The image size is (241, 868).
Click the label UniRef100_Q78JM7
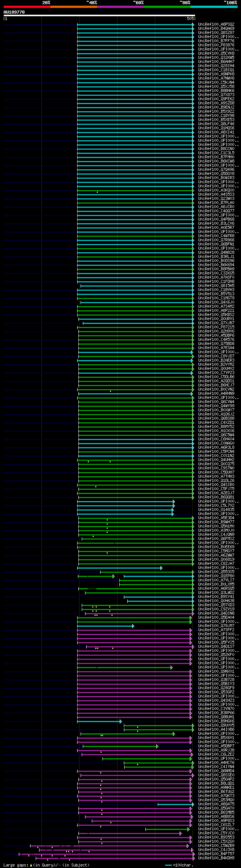tap(216, 626)
